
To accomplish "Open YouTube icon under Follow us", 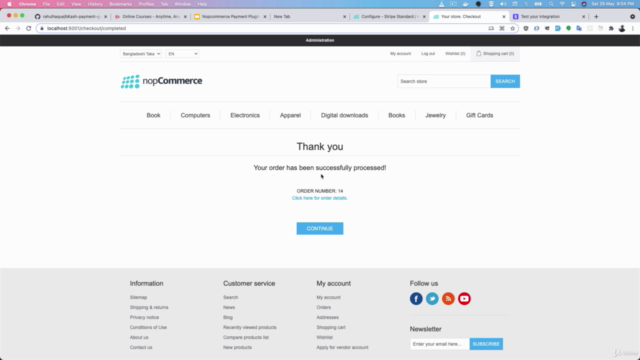I will [464, 299].
